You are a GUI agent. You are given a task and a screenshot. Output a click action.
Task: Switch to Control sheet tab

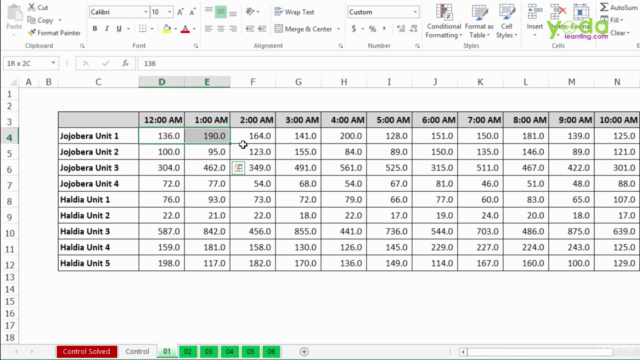(x=137, y=351)
